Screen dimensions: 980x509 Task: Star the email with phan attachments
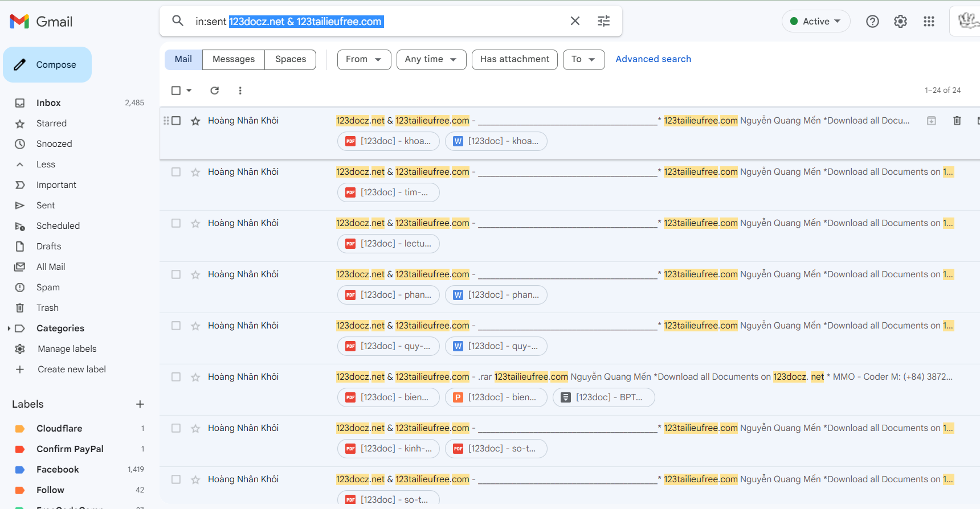[x=195, y=274]
